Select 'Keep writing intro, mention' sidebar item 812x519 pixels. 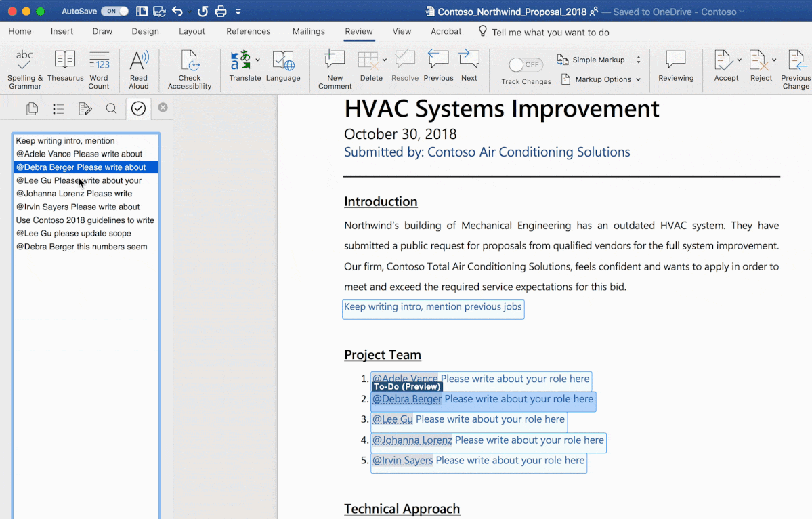pyautogui.click(x=86, y=140)
